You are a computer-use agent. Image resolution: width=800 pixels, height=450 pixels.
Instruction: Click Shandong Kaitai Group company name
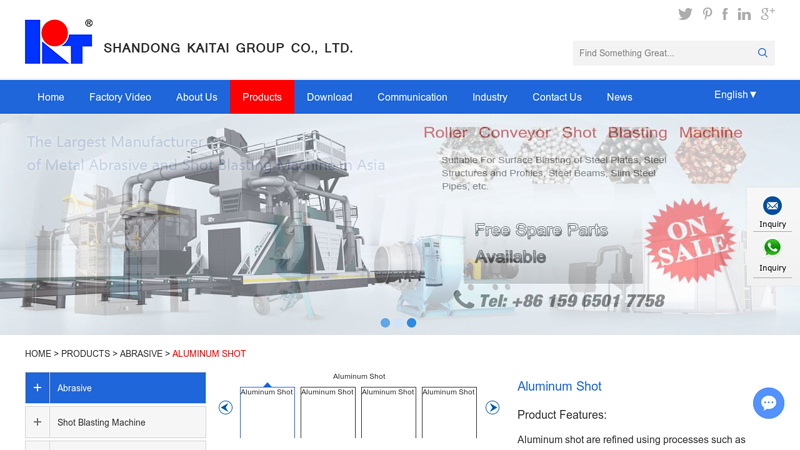(228, 48)
